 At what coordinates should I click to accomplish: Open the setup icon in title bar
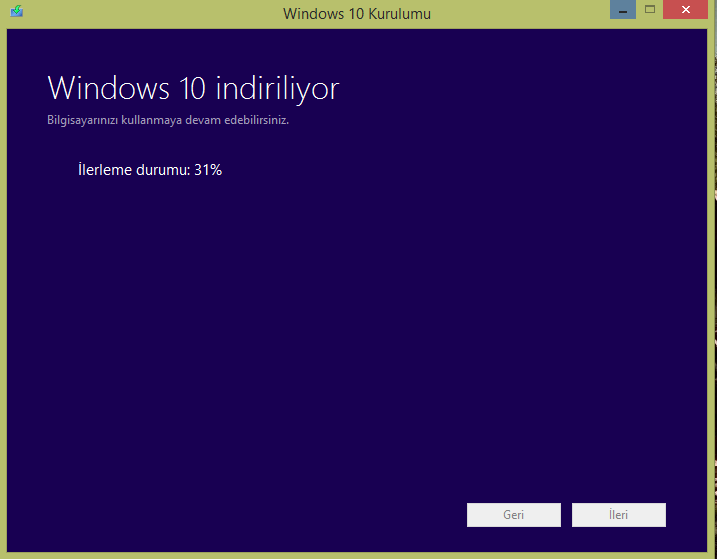pos(16,11)
